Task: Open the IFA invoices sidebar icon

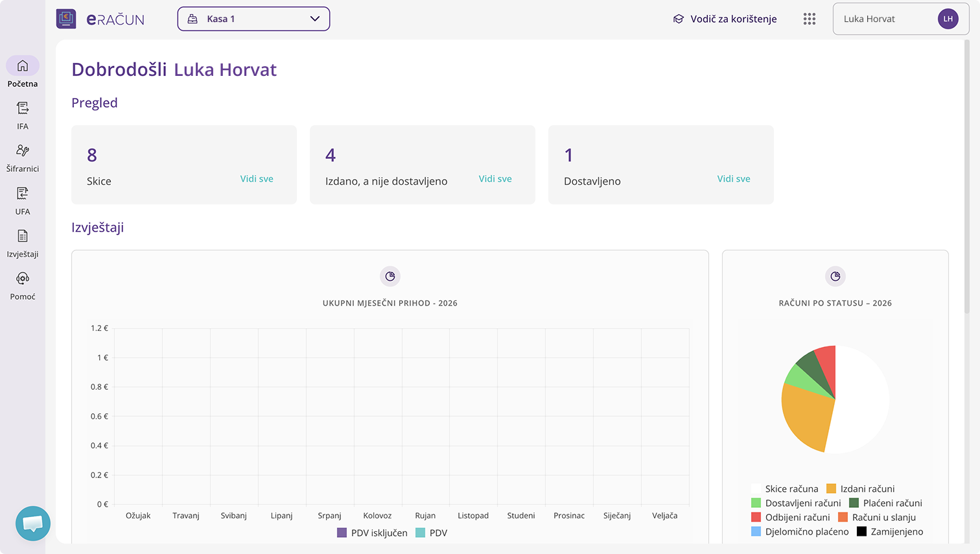Action: [x=23, y=108]
